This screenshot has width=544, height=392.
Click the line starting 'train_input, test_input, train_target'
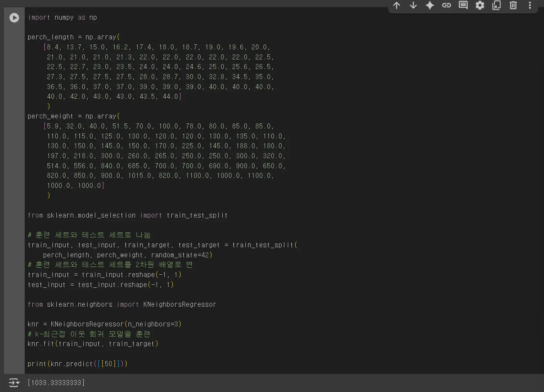[162, 245]
